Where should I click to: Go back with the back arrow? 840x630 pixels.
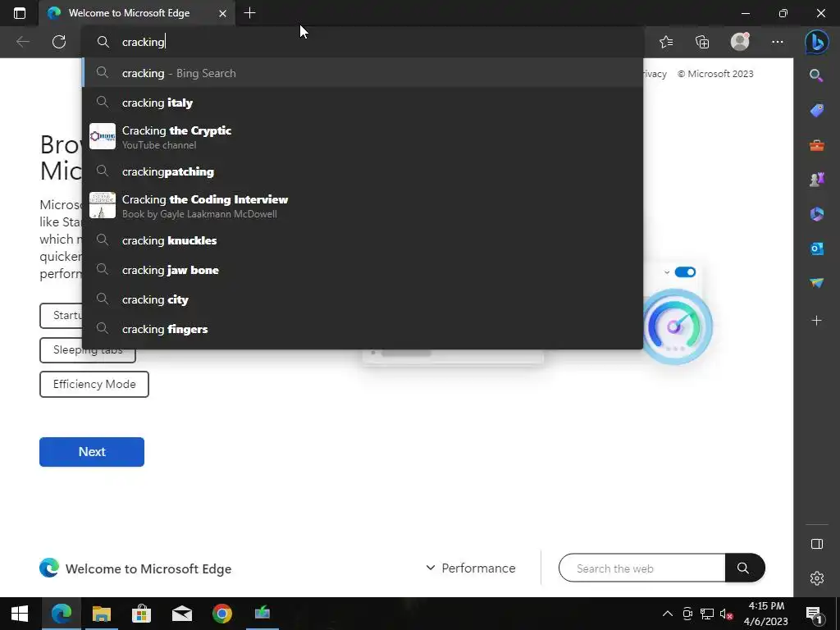tap(22, 42)
